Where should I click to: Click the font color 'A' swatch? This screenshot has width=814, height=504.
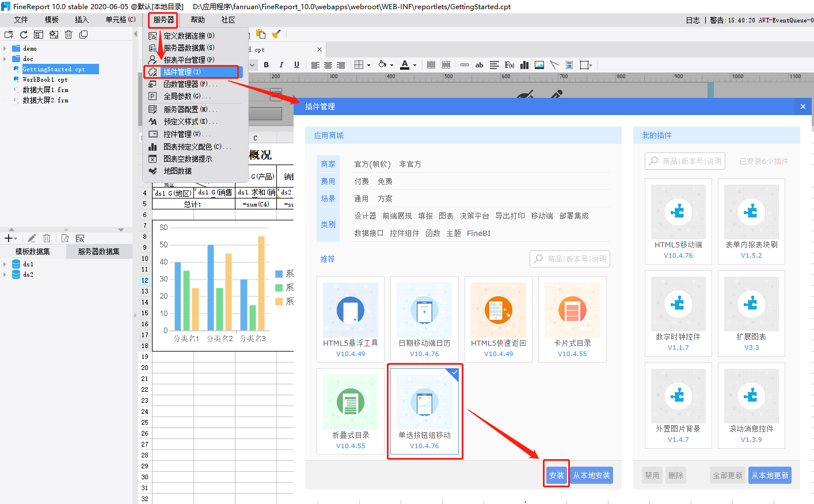[x=405, y=65]
